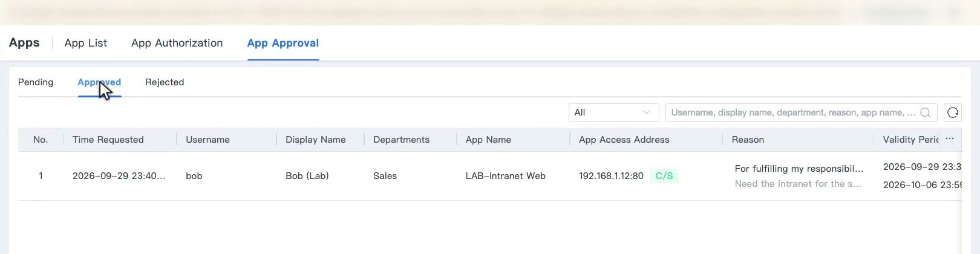980x254 pixels.
Task: Click the username search input field
Action: pos(801,112)
